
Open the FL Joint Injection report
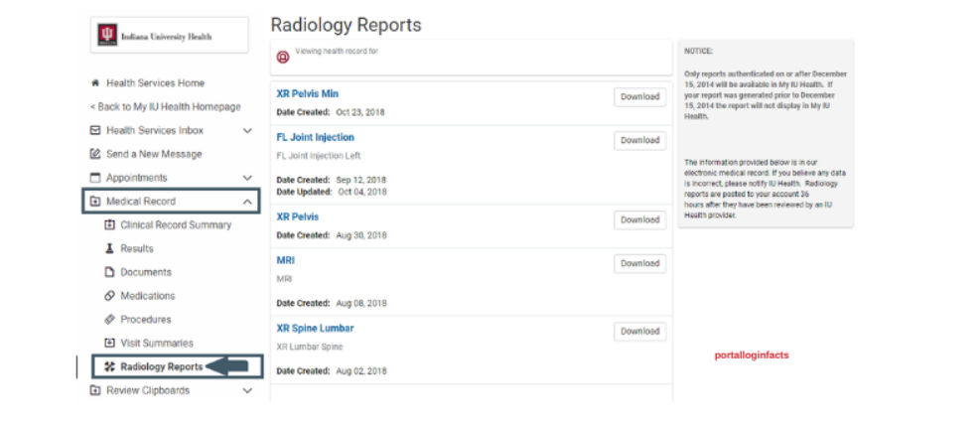tap(316, 137)
